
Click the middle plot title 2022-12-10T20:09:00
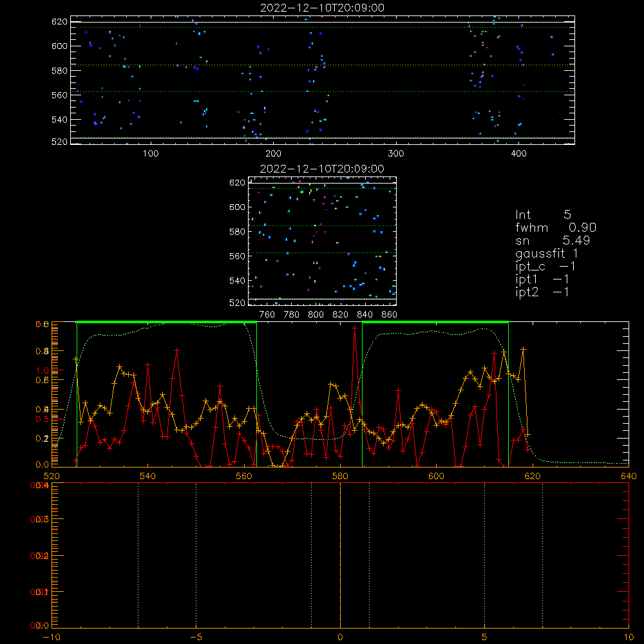[x=323, y=169]
